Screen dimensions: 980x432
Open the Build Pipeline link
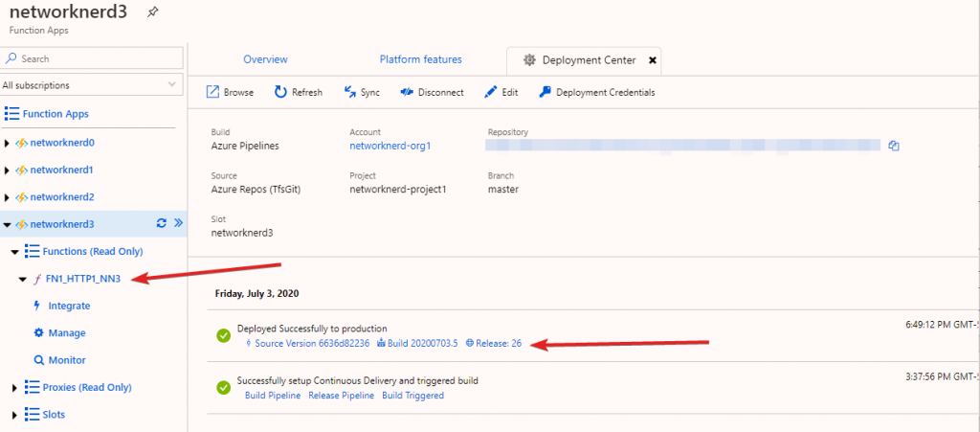click(x=273, y=395)
